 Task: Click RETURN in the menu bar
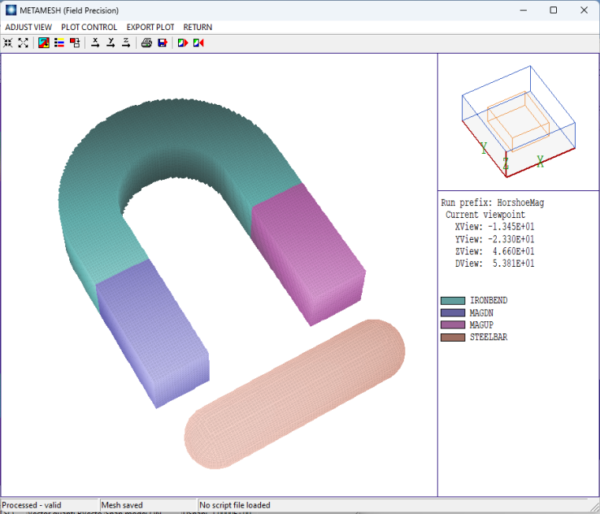197,27
